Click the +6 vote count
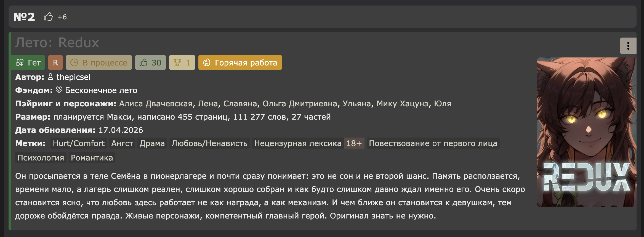Image resolution: width=644 pixels, height=237 pixels. 62,17
